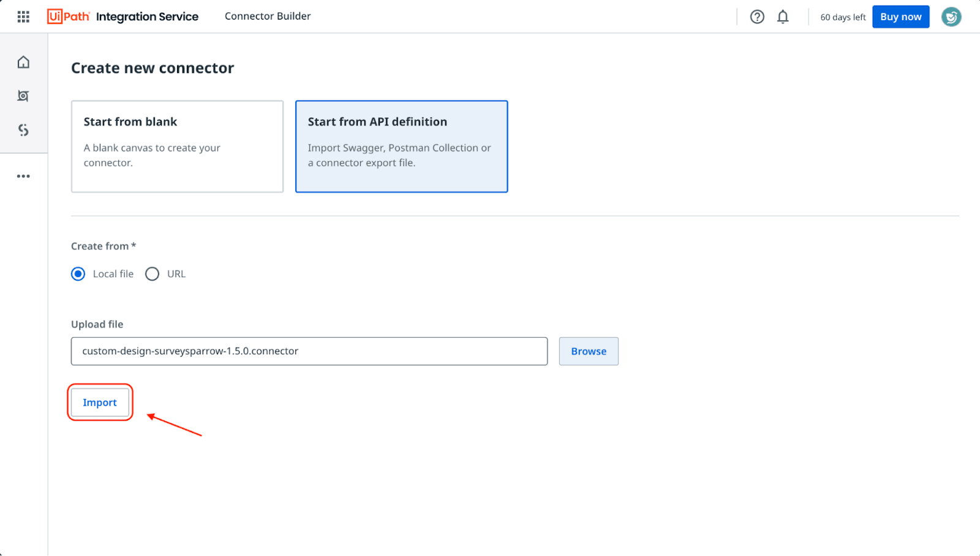Click the UiPath logo
The height and width of the screenshot is (556, 980).
pyautogui.click(x=68, y=17)
